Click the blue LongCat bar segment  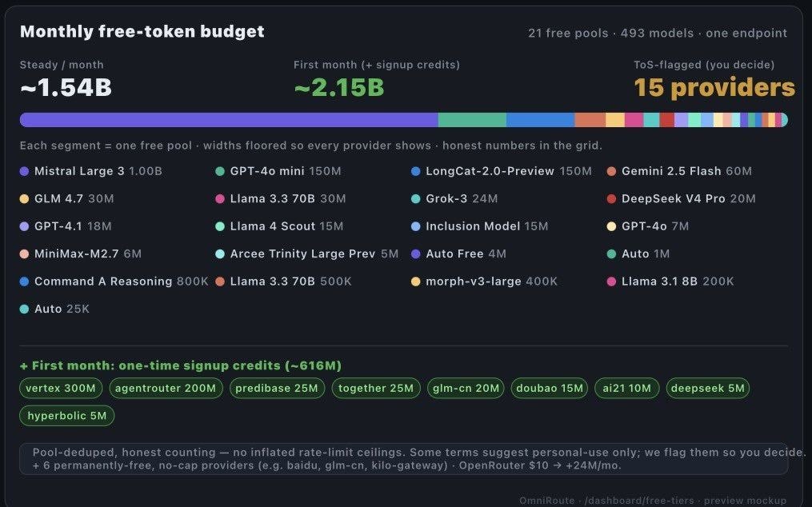point(540,120)
